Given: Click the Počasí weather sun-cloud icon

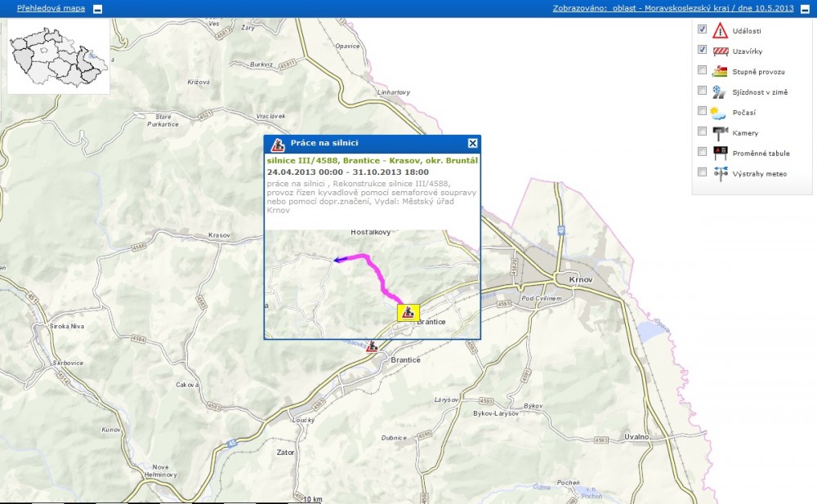Looking at the screenshot, I should point(720,112).
